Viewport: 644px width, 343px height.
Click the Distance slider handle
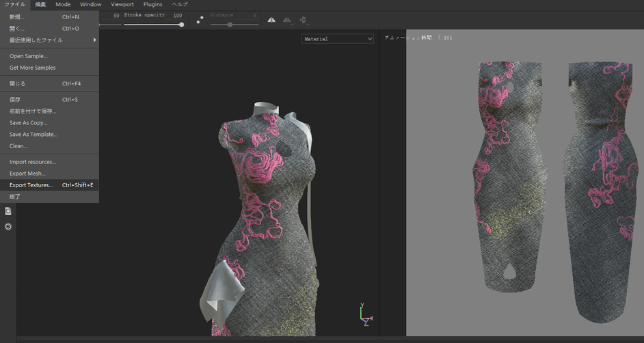click(230, 25)
